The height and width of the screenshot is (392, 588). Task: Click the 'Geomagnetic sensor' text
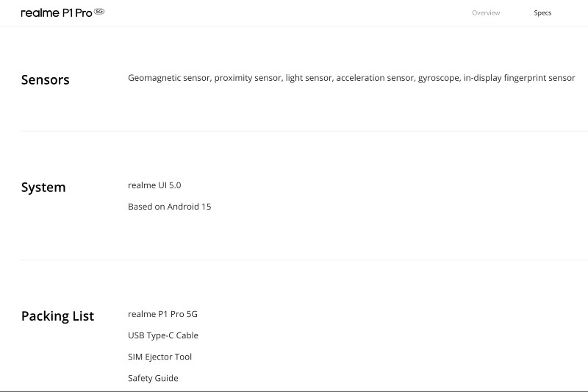click(x=169, y=77)
